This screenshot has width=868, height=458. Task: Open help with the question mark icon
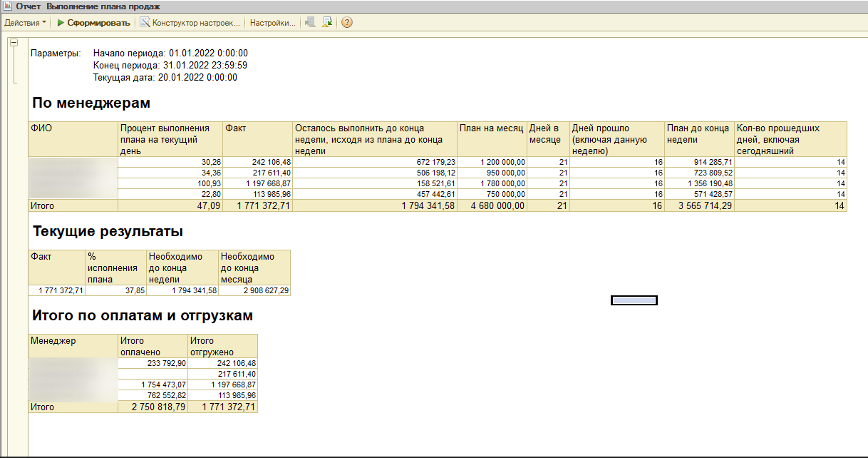347,23
